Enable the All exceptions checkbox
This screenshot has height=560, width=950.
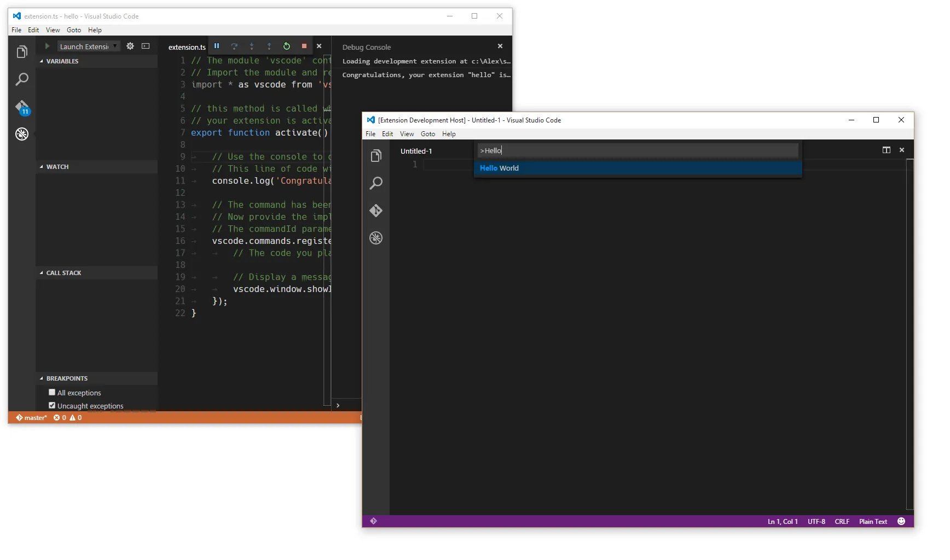coord(52,392)
